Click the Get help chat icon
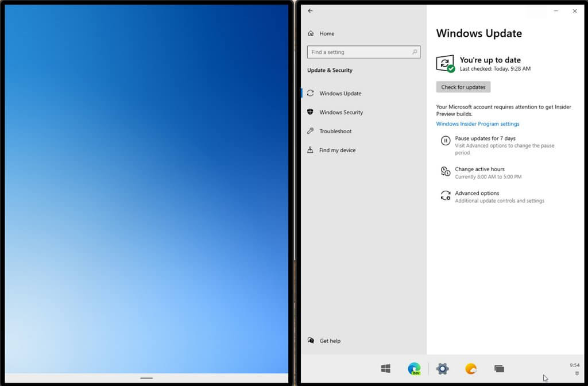The image size is (588, 386). [311, 340]
